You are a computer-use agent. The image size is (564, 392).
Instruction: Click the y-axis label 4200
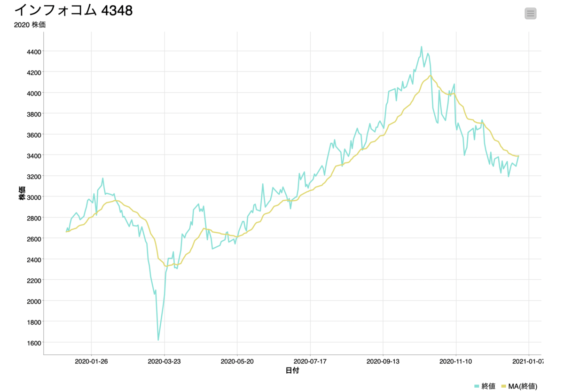(x=34, y=72)
